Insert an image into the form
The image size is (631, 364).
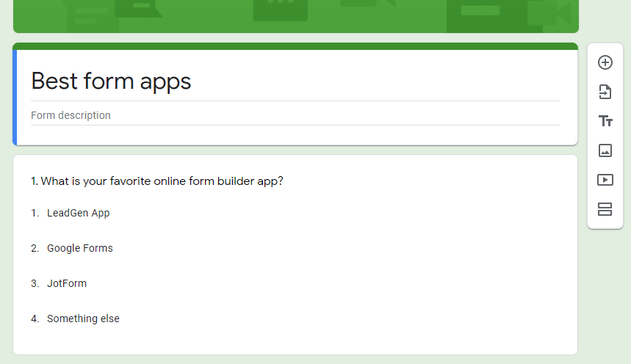coord(605,150)
